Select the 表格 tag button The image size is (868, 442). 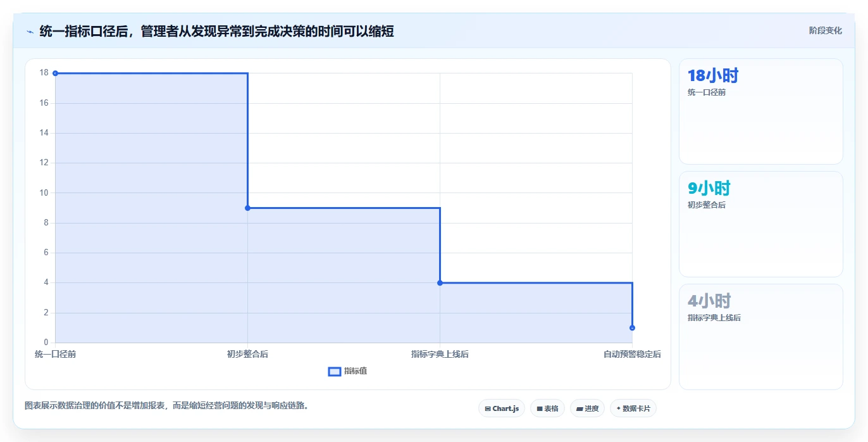tap(547, 408)
